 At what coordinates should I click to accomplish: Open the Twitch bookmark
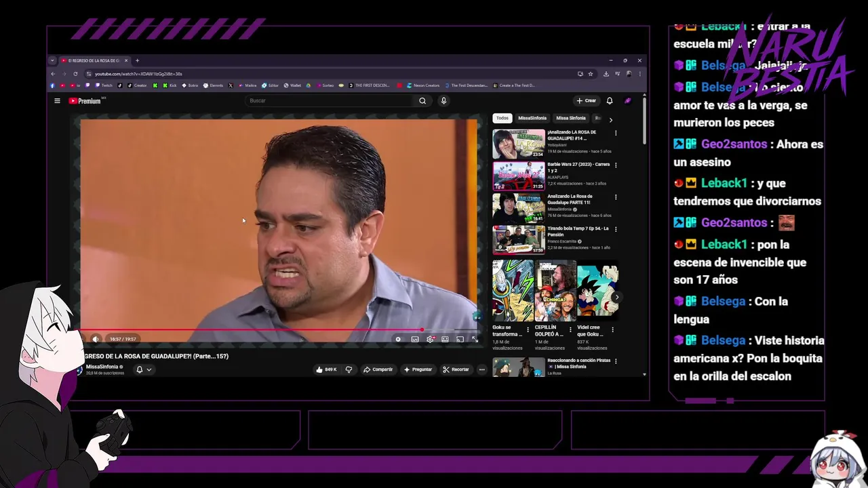click(104, 85)
